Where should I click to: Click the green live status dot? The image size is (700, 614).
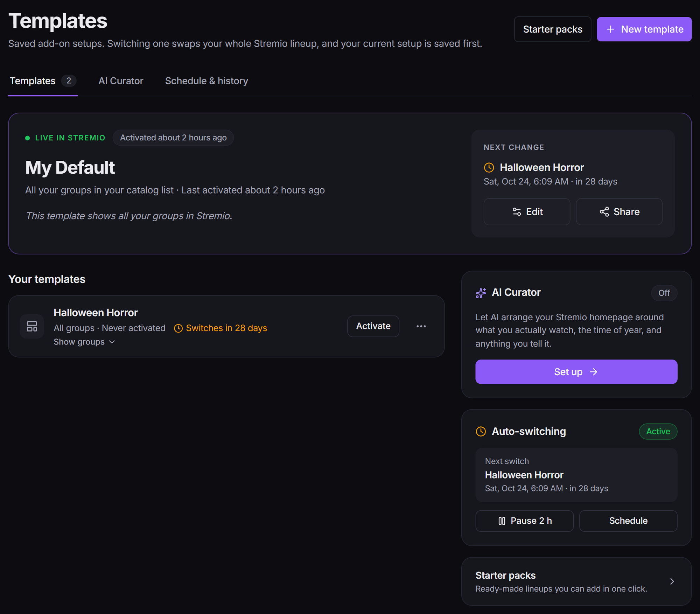click(x=28, y=138)
